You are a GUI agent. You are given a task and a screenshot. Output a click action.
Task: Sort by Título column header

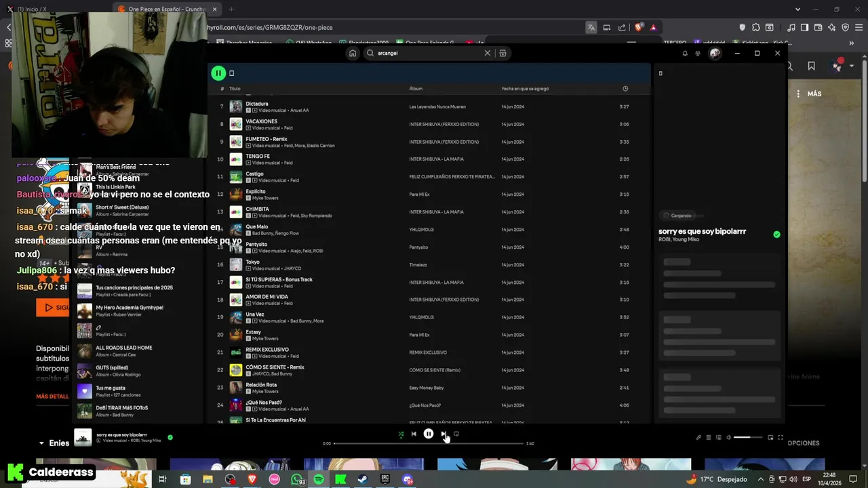pyautogui.click(x=235, y=89)
